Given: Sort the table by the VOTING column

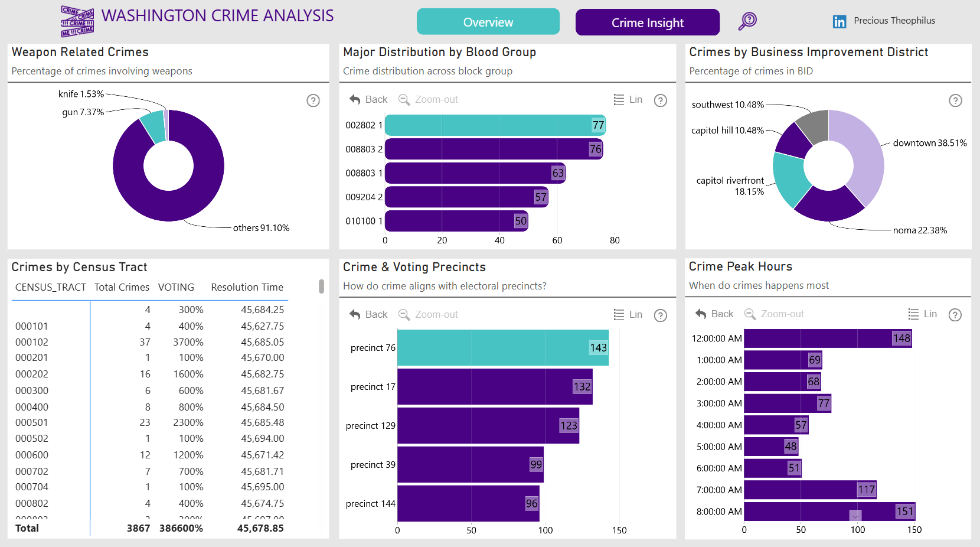Looking at the screenshot, I should (176, 287).
